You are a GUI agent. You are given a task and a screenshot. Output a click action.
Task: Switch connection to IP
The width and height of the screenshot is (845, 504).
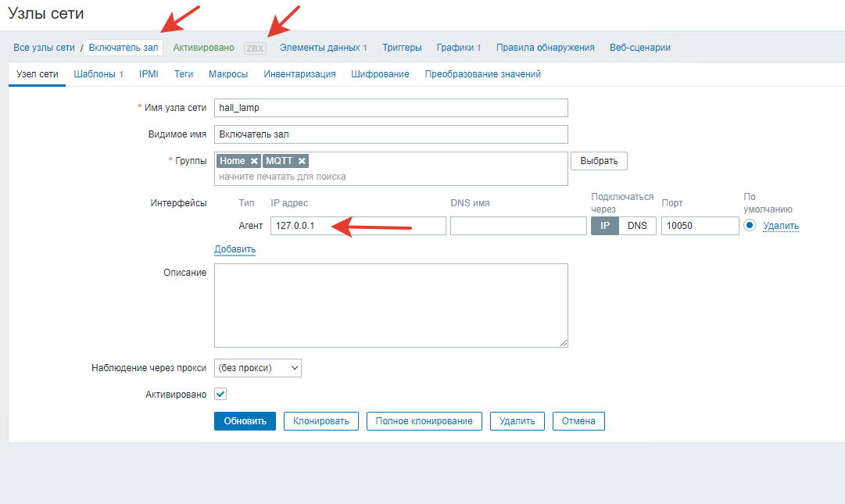pyautogui.click(x=605, y=226)
